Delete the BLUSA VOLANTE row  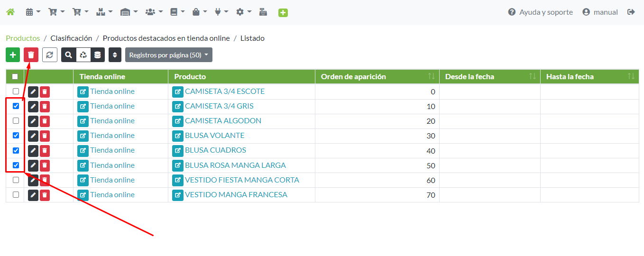pos(45,136)
